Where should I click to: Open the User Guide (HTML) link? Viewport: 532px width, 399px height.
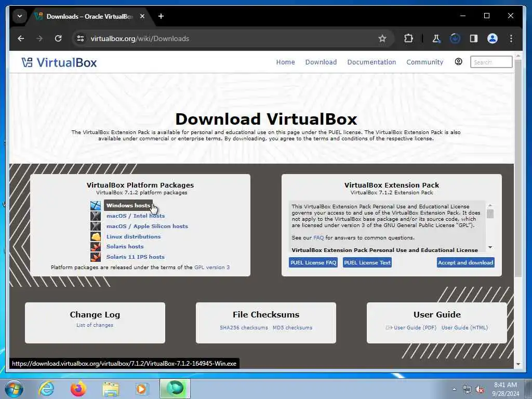(464, 328)
